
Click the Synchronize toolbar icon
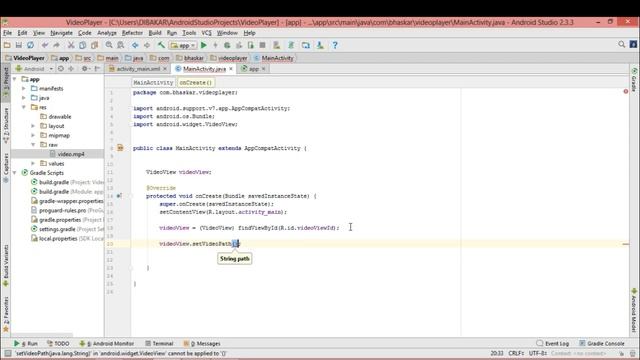click(x=31, y=45)
